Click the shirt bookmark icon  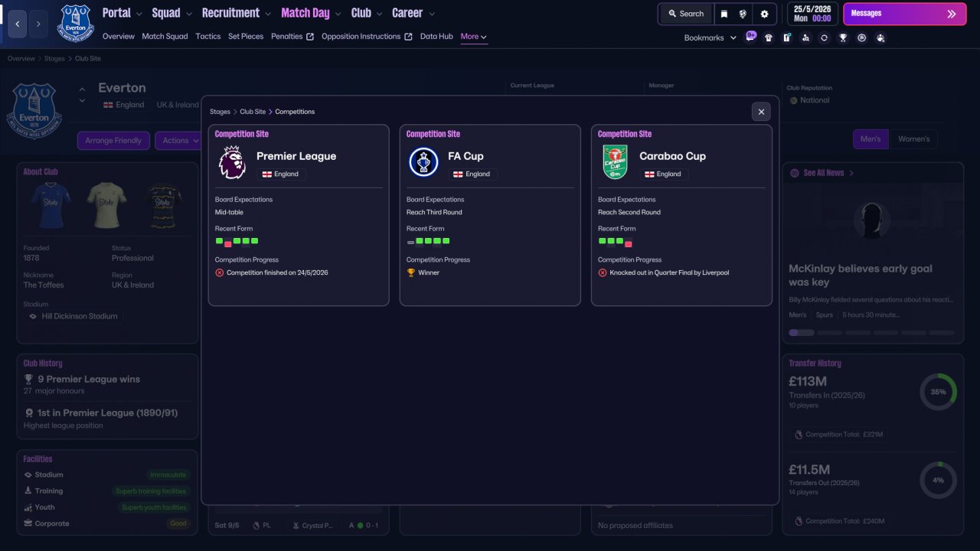(x=769, y=37)
